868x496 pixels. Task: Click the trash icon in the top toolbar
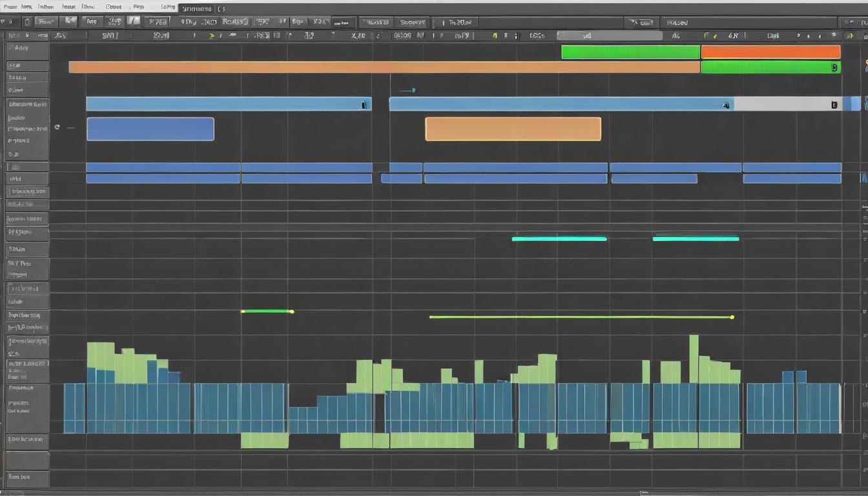(x=27, y=22)
